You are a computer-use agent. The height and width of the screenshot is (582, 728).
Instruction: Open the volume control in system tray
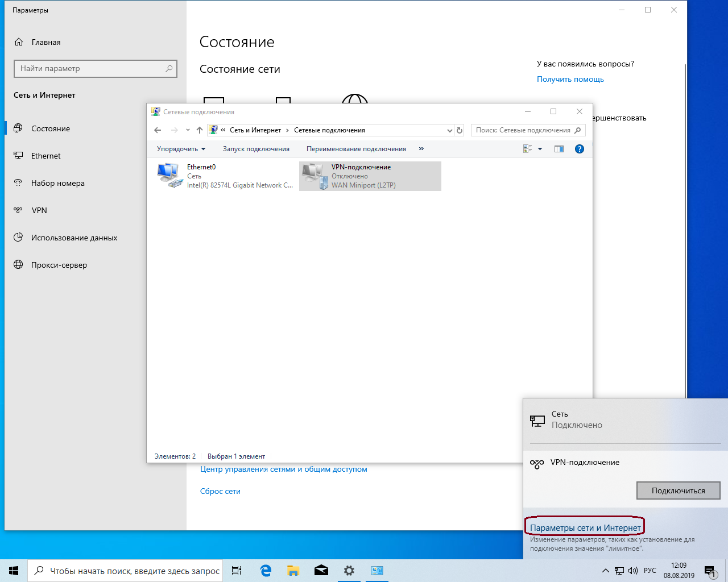[633, 571]
